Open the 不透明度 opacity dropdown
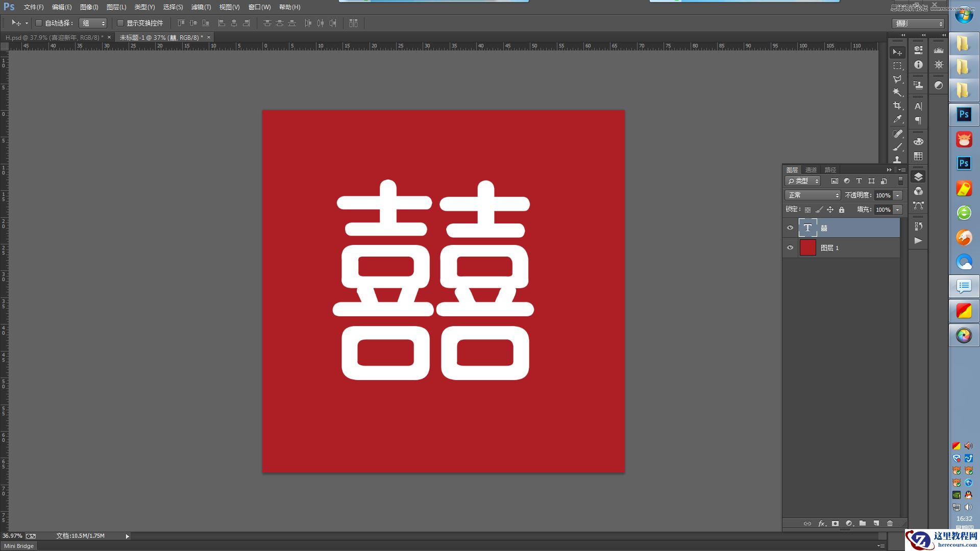The width and height of the screenshot is (980, 551). (897, 195)
